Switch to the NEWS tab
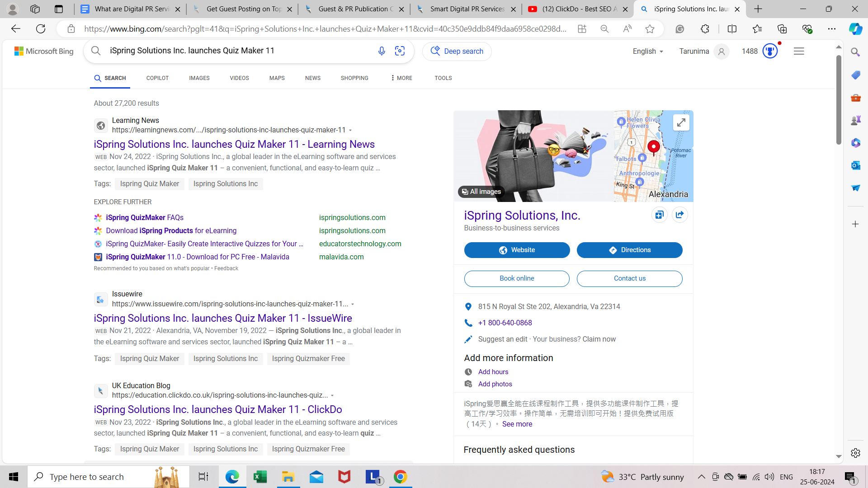Screen dimensions: 868x488 tap(313, 78)
